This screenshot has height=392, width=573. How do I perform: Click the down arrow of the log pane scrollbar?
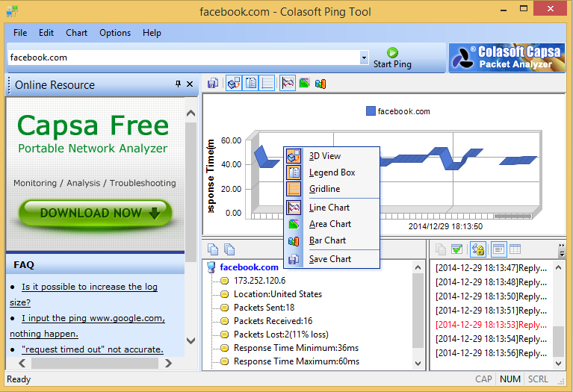[558, 364]
